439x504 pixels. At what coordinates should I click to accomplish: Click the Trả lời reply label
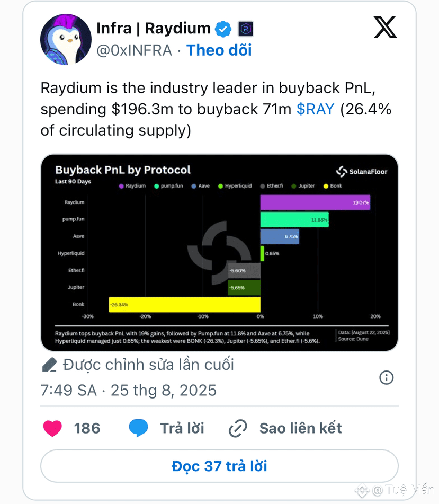tap(182, 428)
